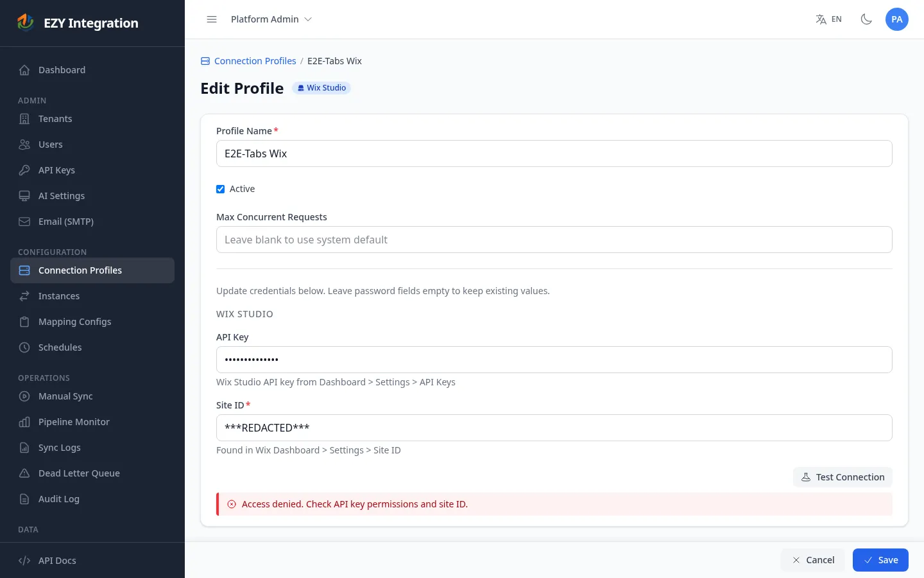Screen dimensions: 924x578
Task: Switch to dark mode moon icon
Action: click(x=866, y=19)
